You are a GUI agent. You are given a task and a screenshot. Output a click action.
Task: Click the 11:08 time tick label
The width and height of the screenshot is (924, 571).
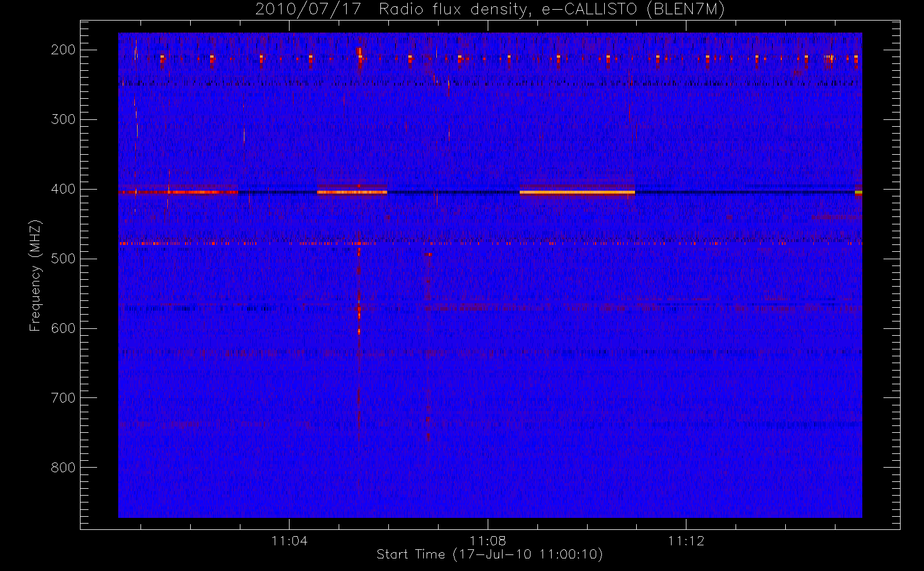[488, 541]
